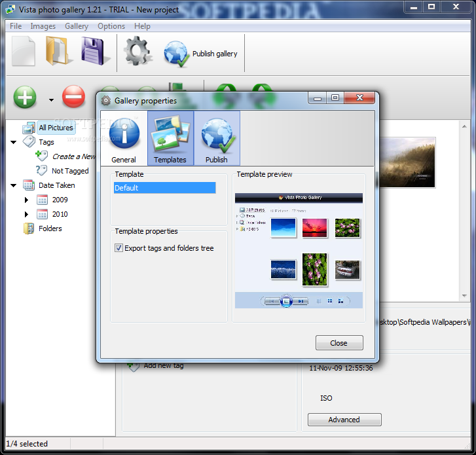The width and height of the screenshot is (476, 455).
Task: Click the 11-Nov-09 12:55:36 date text
Action: [x=341, y=368]
